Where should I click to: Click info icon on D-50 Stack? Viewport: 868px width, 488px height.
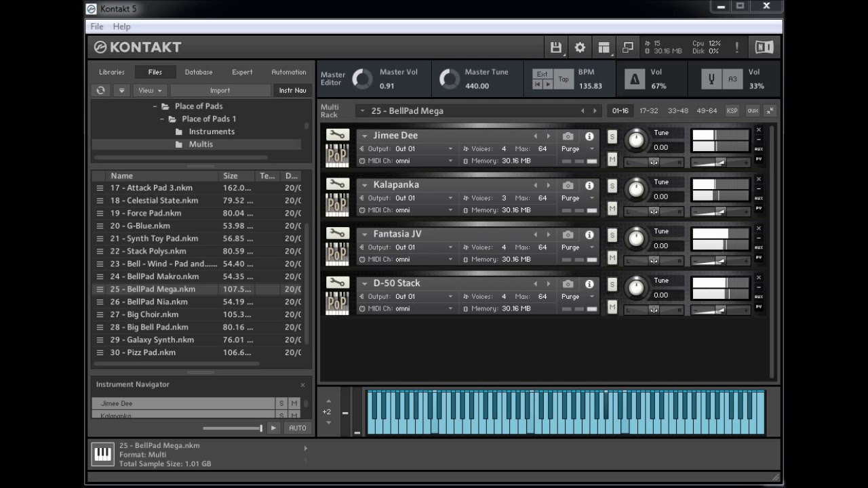589,284
